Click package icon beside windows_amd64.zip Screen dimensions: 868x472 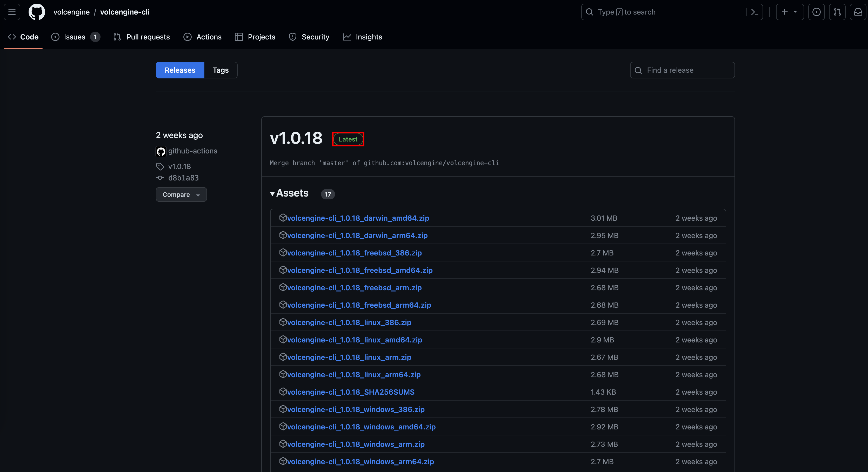click(x=283, y=427)
